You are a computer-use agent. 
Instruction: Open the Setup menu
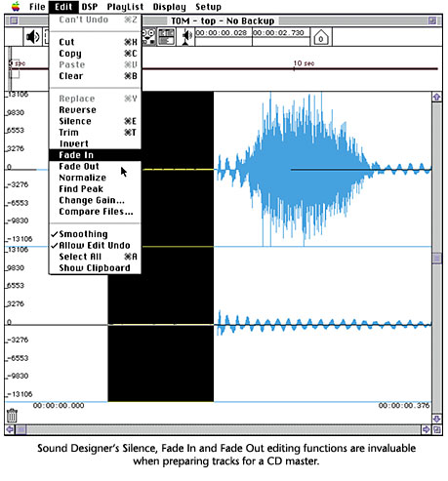point(208,7)
